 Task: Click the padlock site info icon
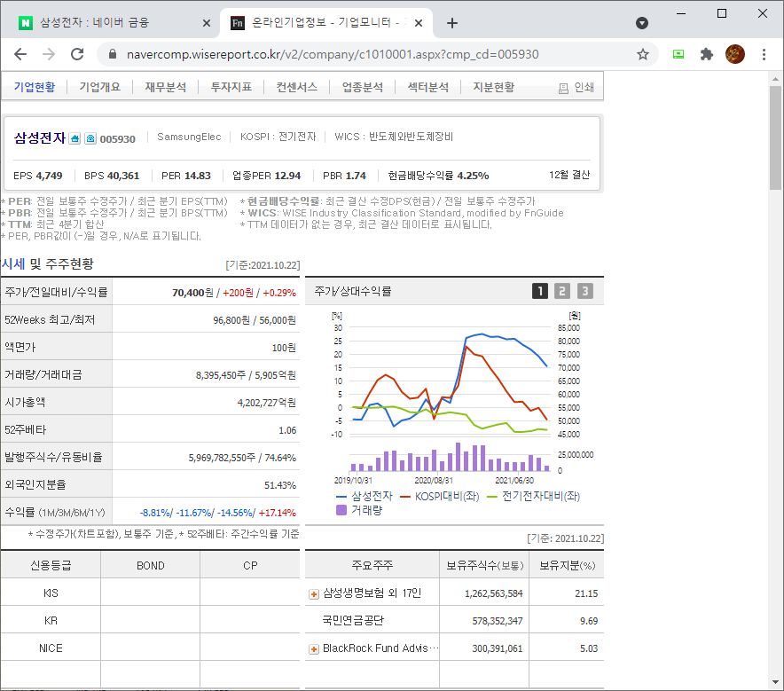(x=113, y=54)
